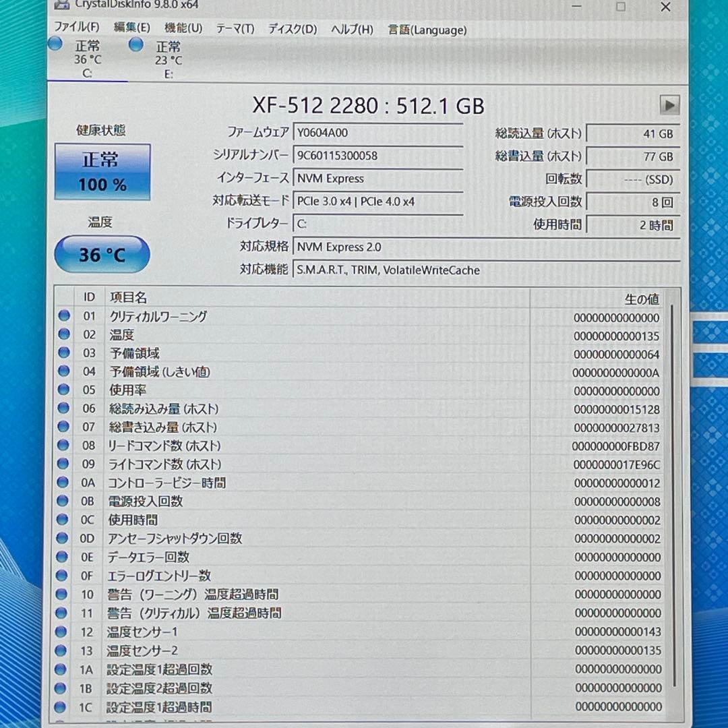The height and width of the screenshot is (728, 728).
Task: Click the ID column header
Action: pyautogui.click(x=89, y=297)
